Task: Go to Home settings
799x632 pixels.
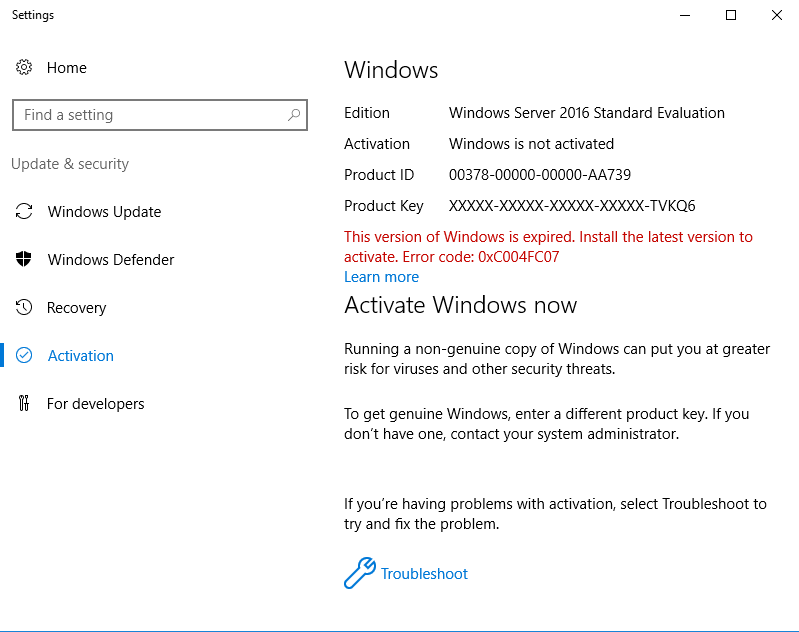Action: [x=67, y=67]
